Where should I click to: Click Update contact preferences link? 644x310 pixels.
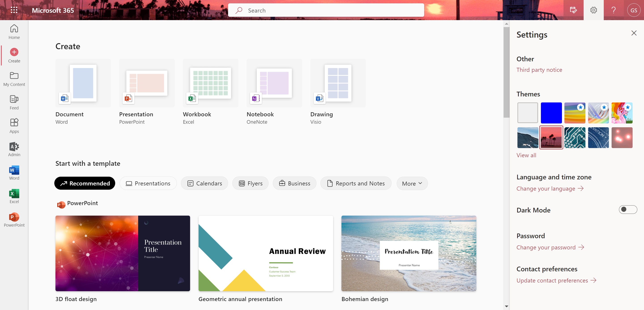pos(557,280)
